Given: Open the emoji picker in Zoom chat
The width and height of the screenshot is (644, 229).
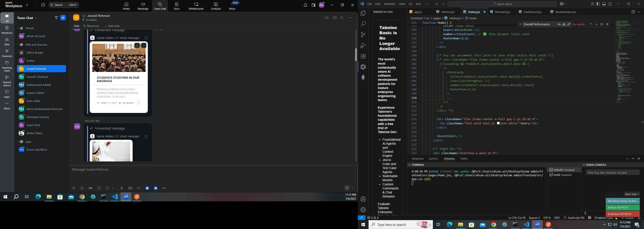Looking at the screenshot, I should click(x=82, y=188).
